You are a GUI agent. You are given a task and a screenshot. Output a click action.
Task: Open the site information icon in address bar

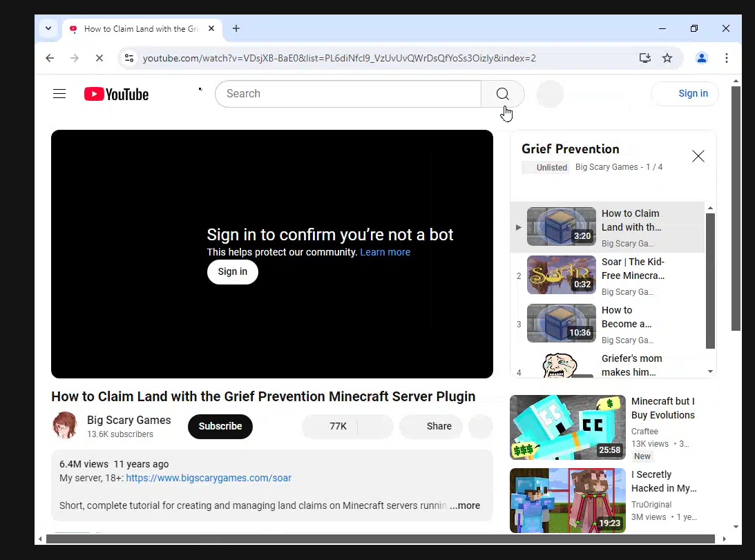pyautogui.click(x=129, y=58)
